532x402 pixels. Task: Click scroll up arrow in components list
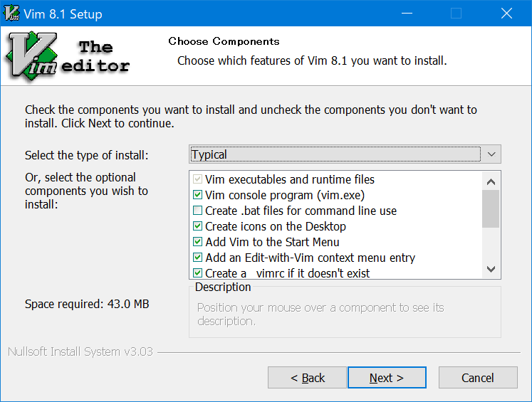click(x=491, y=181)
